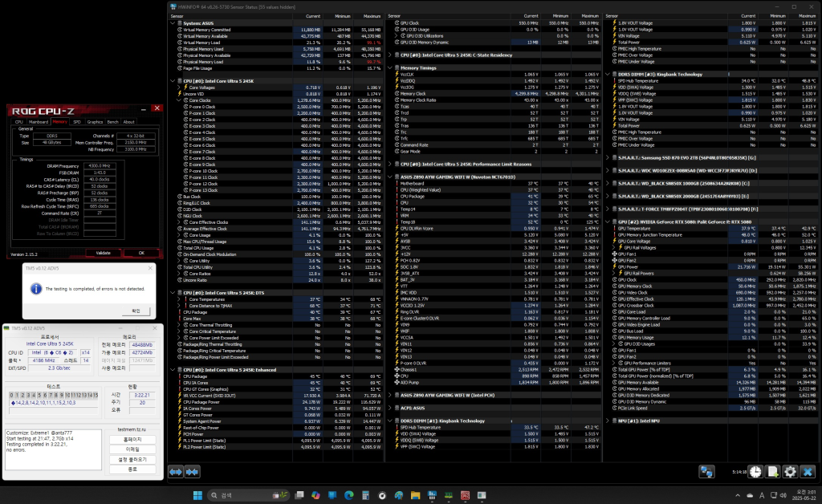The image size is (822, 504).
Task: Start logging with the HWiNFO log file icon
Action: [x=773, y=472]
